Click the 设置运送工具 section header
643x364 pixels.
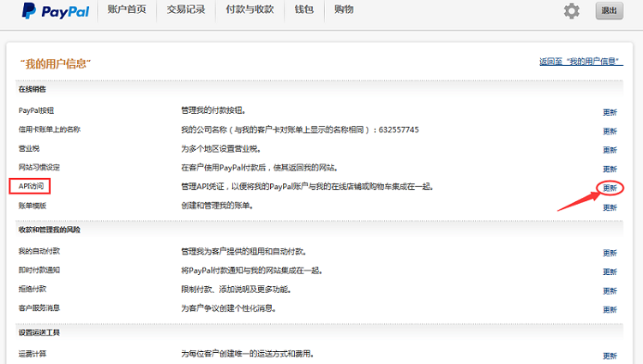(39, 332)
